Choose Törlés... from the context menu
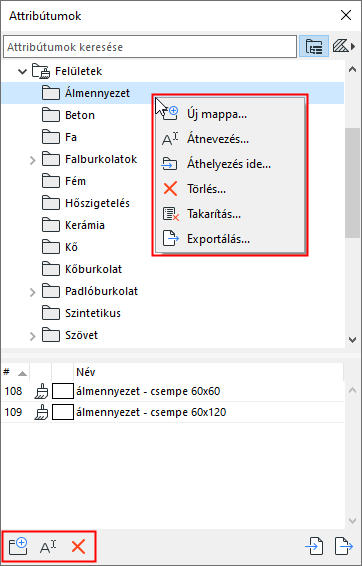 [x=230, y=189]
